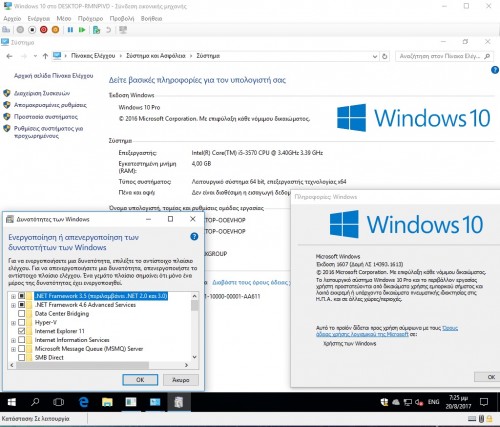The image size is (500, 427).
Task: Create a checkpoint from the toolbar
Action: pyautogui.click(x=97, y=30)
